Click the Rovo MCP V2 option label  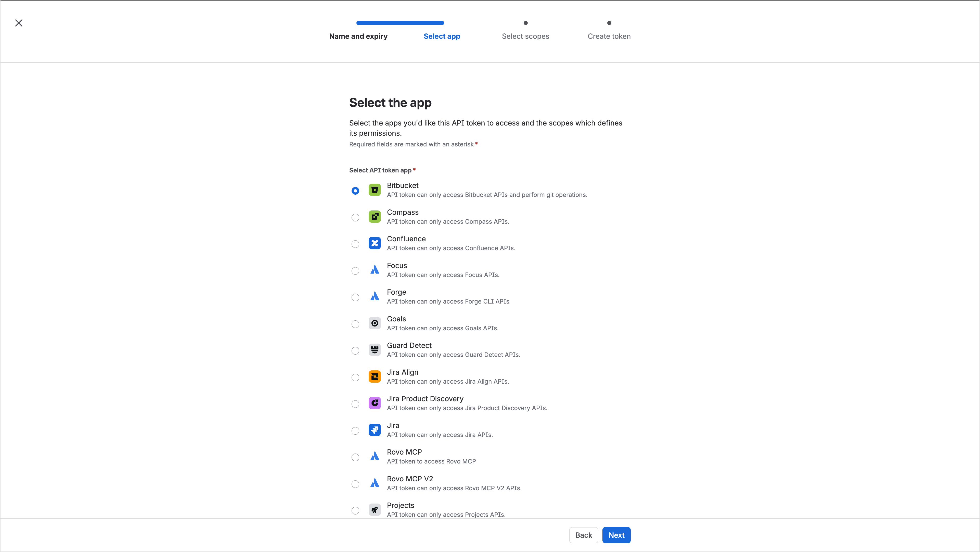[410, 479]
